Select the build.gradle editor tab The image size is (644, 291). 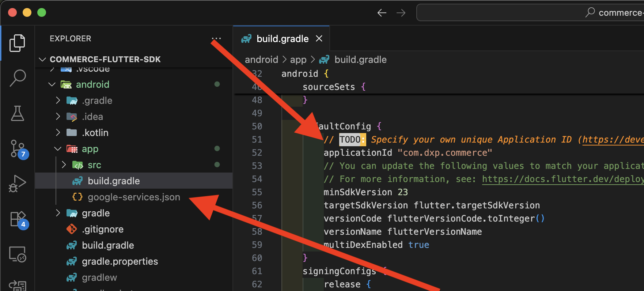pos(281,38)
